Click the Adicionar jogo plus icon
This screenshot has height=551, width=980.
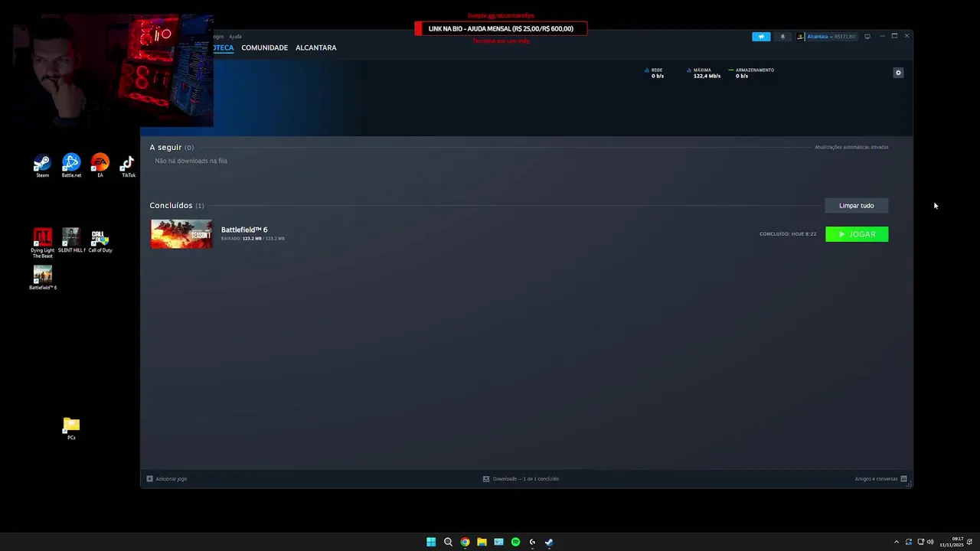pos(150,479)
